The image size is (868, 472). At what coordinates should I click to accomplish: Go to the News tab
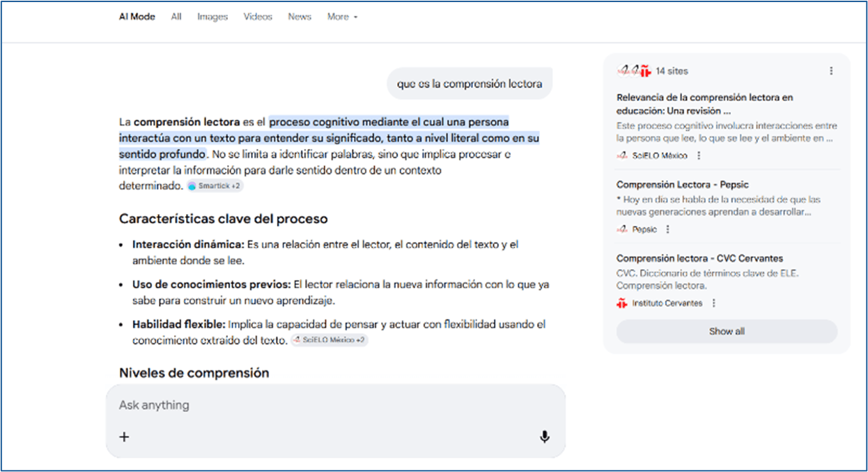[x=300, y=17]
